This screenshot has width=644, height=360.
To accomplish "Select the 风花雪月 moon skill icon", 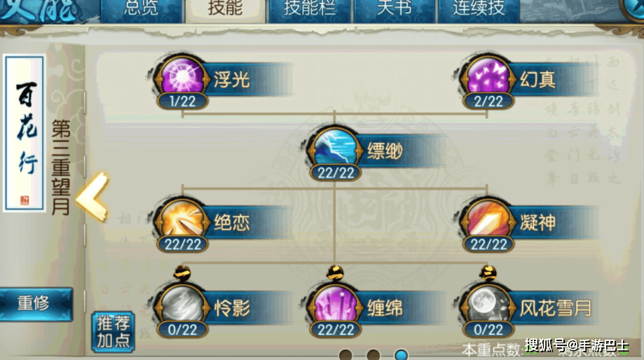I will pos(488,305).
